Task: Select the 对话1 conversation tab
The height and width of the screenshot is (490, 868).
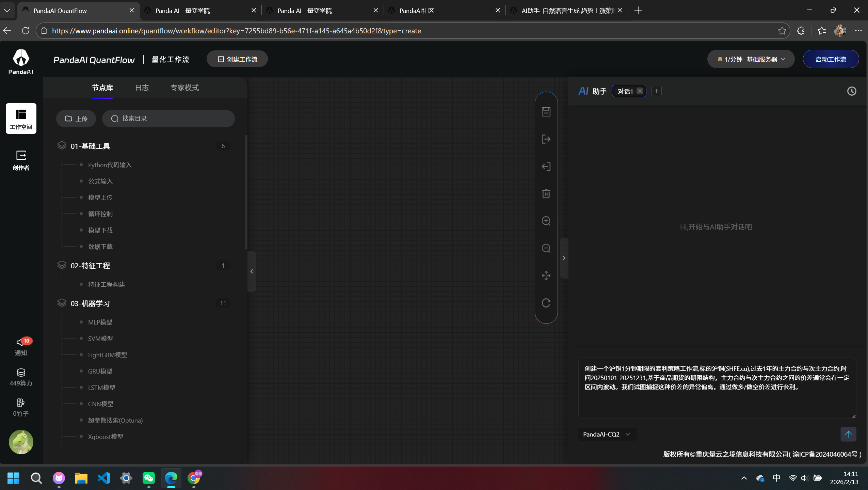Action: [625, 91]
